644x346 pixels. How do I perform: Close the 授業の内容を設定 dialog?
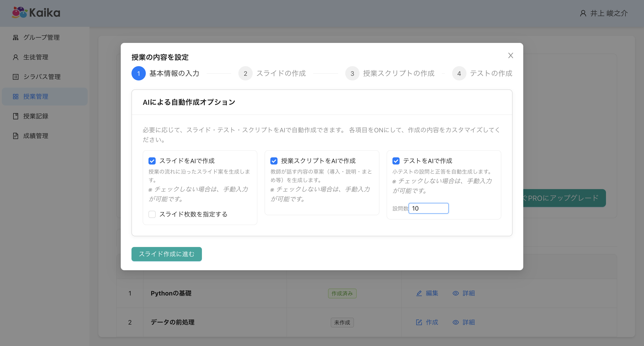(x=511, y=55)
